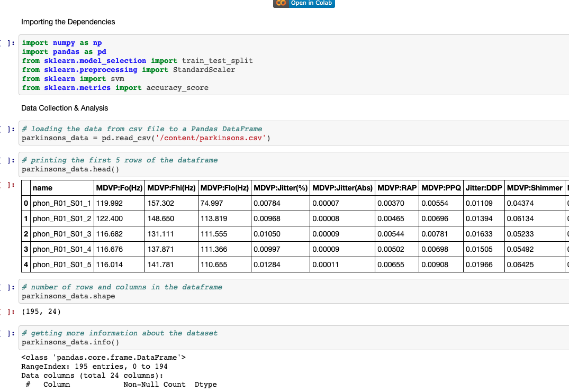Click the 'name' column header

tap(62, 188)
